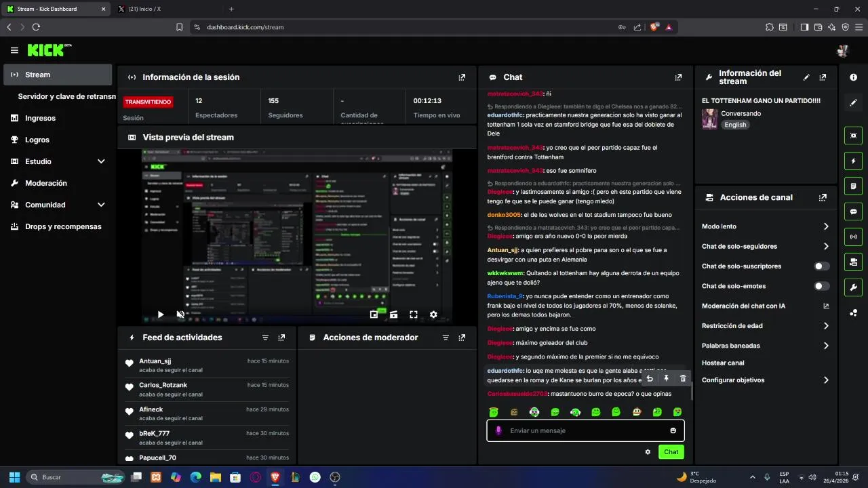The height and width of the screenshot is (488, 868).
Task: Toggle Chat de solo-suscriptores switch
Action: coord(822,266)
